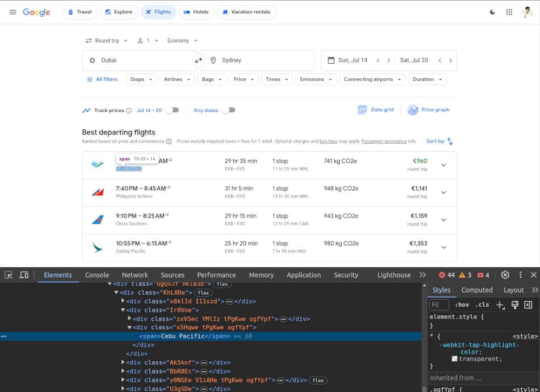Image resolution: width=540 pixels, height=392 pixels.
Task: Switch to dark theme via the moon icon
Action: 492,12
